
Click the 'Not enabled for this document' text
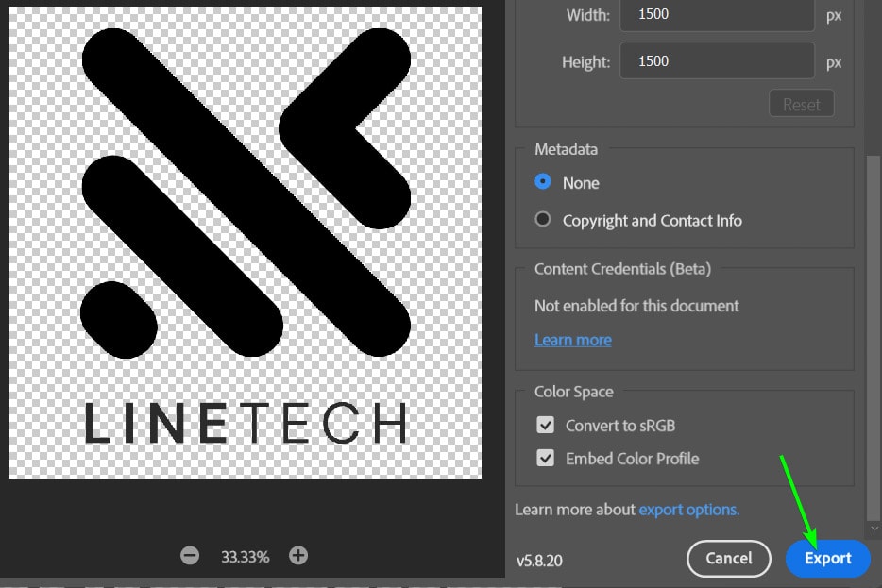click(636, 306)
